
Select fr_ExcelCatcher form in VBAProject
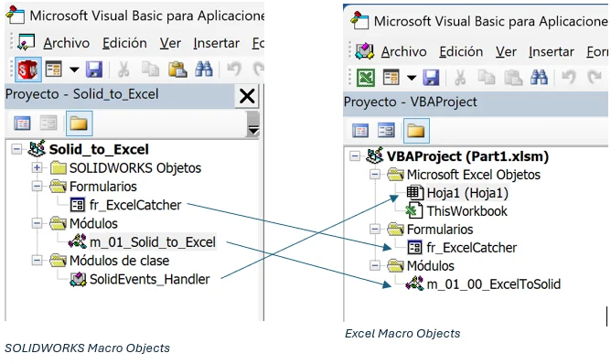click(471, 248)
